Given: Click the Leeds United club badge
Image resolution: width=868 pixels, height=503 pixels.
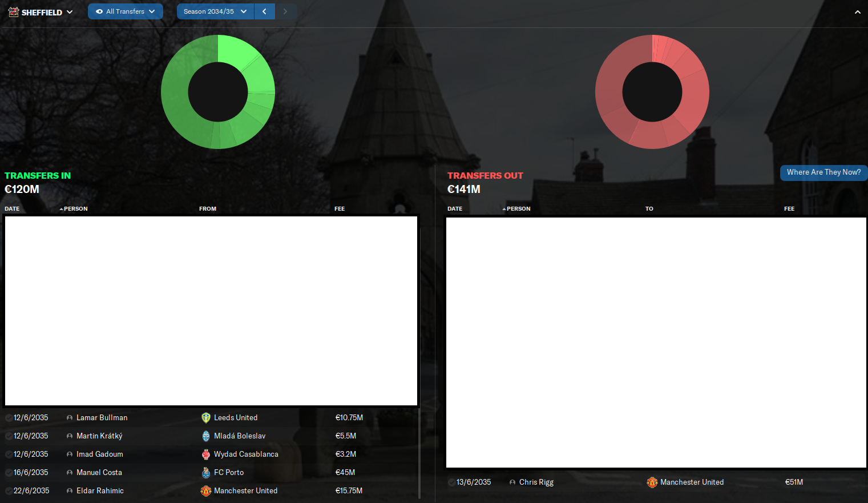Looking at the screenshot, I should (x=206, y=418).
